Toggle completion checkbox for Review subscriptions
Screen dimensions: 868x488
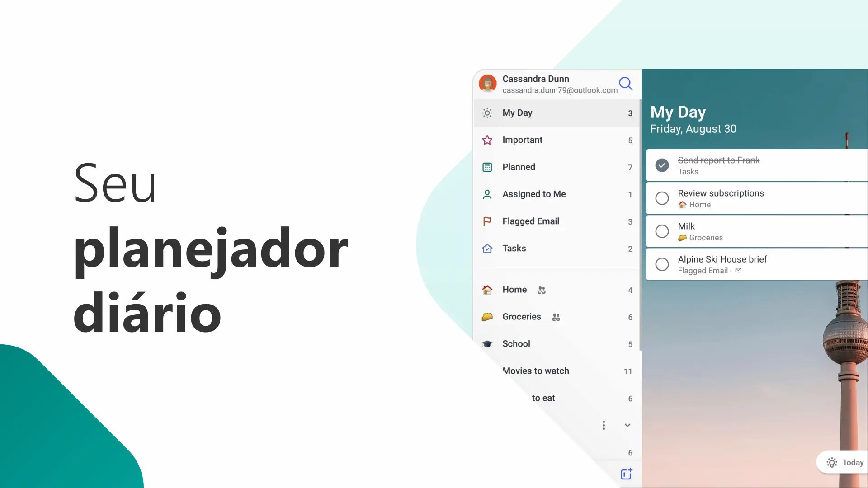(x=662, y=198)
